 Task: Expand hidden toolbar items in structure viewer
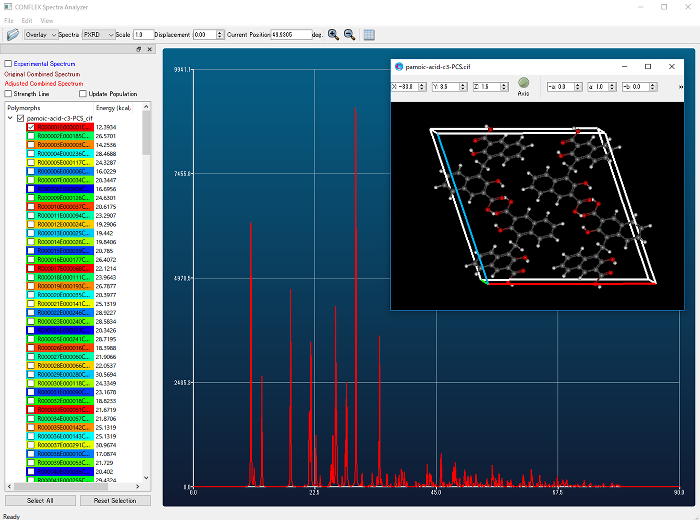(680, 87)
